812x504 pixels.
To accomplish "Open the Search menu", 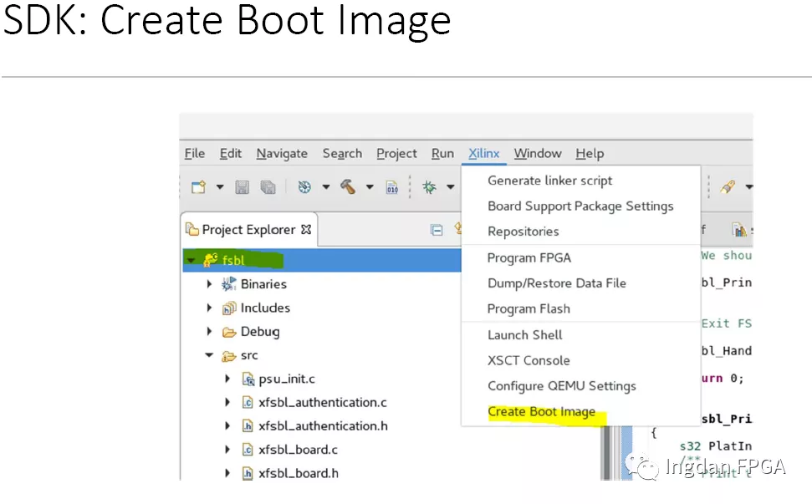I will 342,154.
